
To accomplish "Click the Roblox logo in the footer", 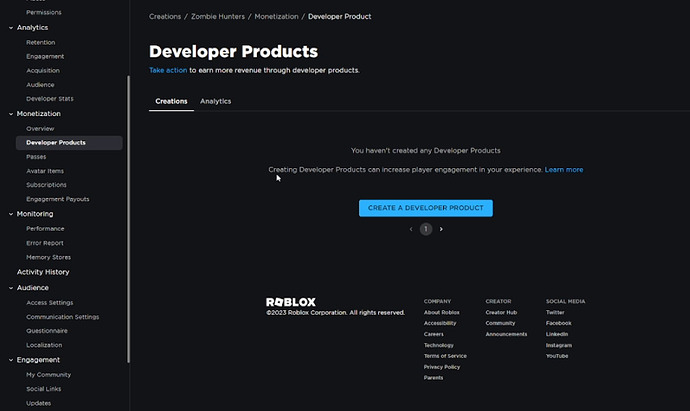I will point(290,302).
